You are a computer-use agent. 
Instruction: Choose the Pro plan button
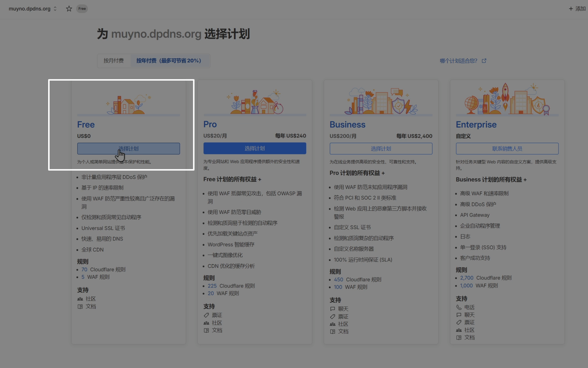[254, 148]
